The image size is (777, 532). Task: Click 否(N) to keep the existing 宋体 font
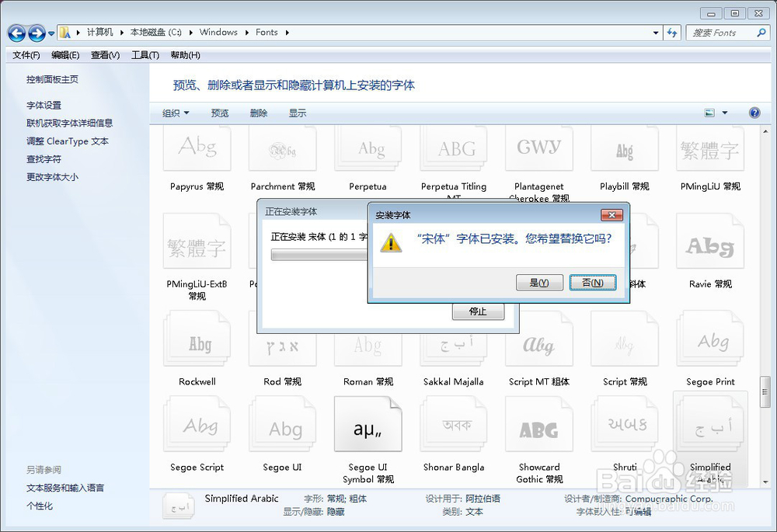point(592,283)
